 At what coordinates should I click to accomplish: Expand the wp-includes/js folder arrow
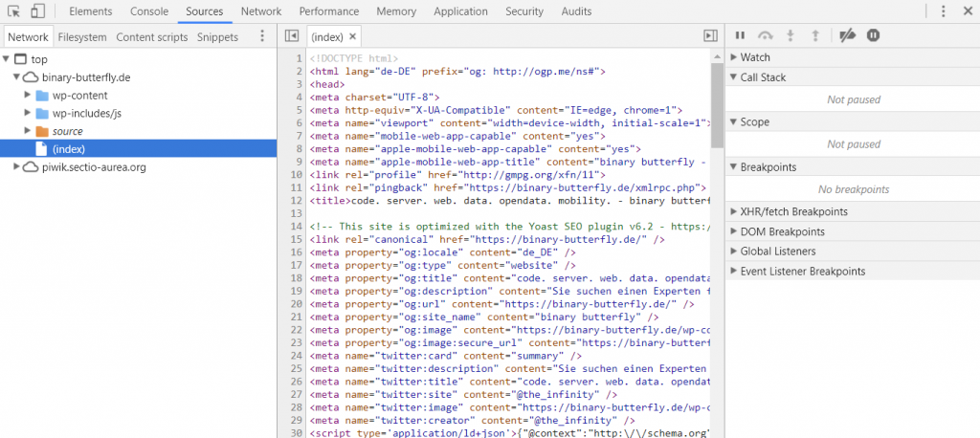point(28,113)
